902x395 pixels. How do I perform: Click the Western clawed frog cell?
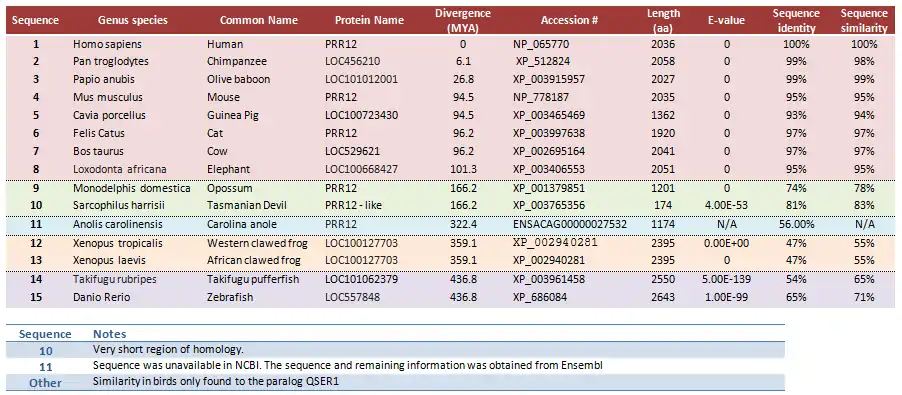tap(257, 243)
